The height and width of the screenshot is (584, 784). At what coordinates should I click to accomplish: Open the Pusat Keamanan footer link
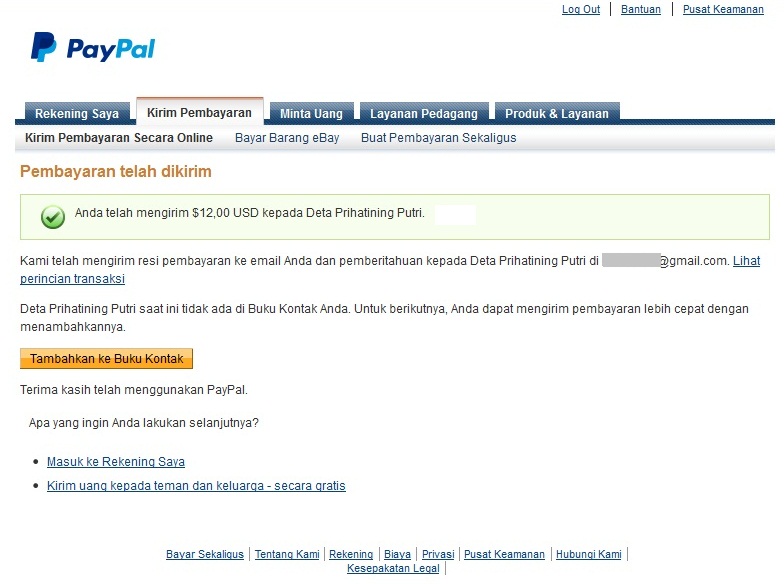[x=504, y=554]
